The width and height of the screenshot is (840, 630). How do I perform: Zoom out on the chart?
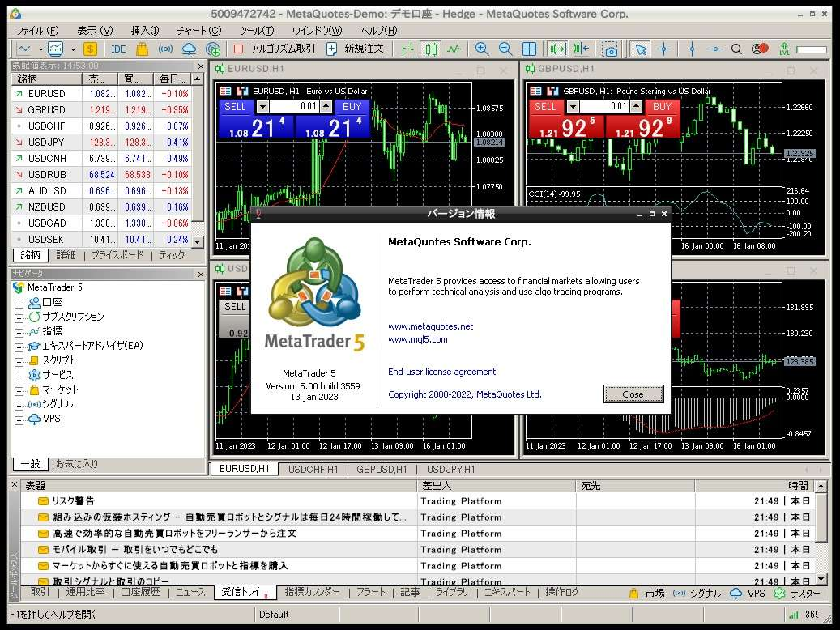click(x=505, y=49)
